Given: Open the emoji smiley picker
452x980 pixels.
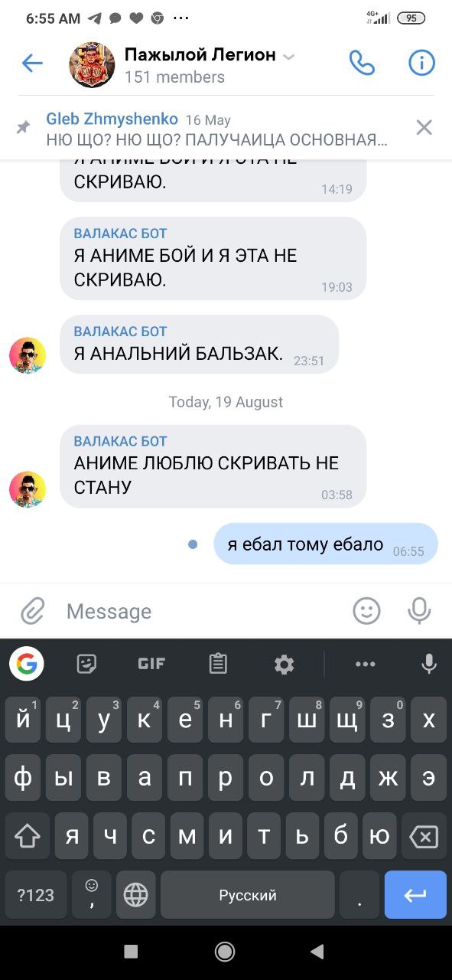Looking at the screenshot, I should pos(366,610).
